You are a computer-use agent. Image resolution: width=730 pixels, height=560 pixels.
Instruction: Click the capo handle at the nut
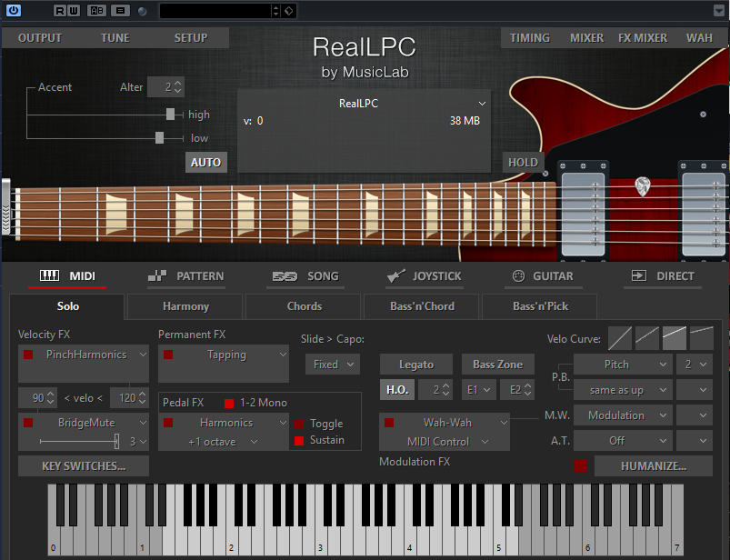(6, 205)
